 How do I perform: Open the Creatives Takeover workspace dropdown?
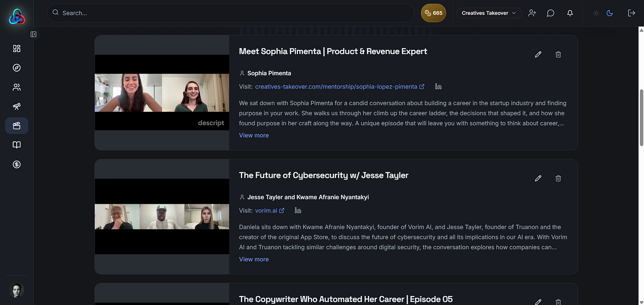coord(489,13)
